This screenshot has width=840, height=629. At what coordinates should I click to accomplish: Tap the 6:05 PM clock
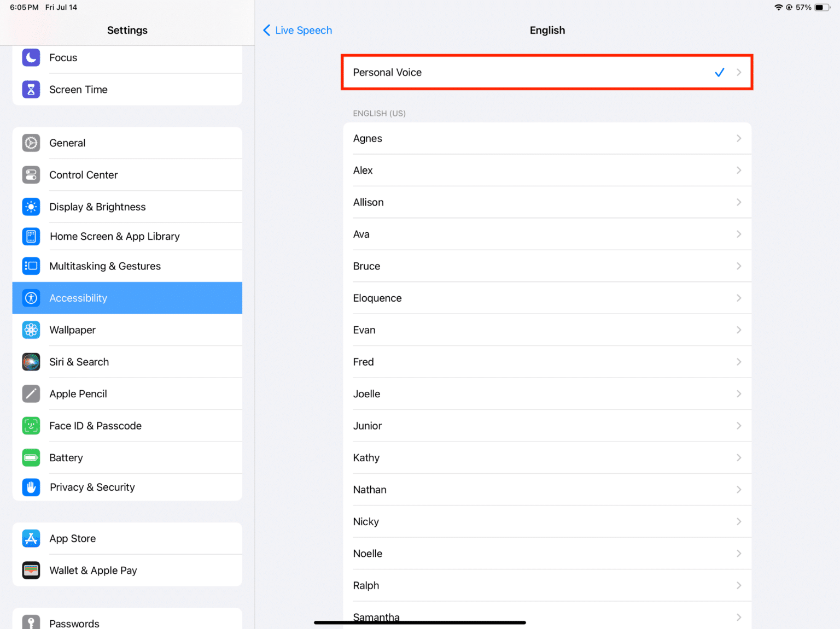(x=24, y=7)
